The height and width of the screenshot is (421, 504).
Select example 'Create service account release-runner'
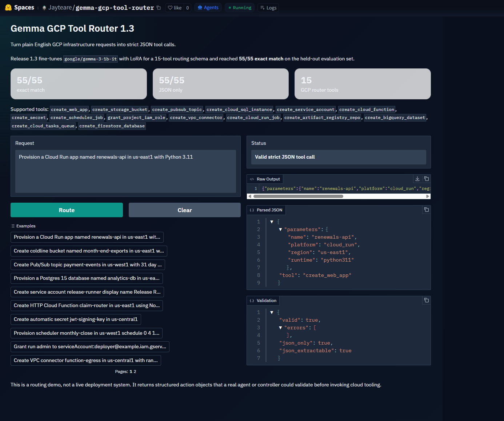87,292
